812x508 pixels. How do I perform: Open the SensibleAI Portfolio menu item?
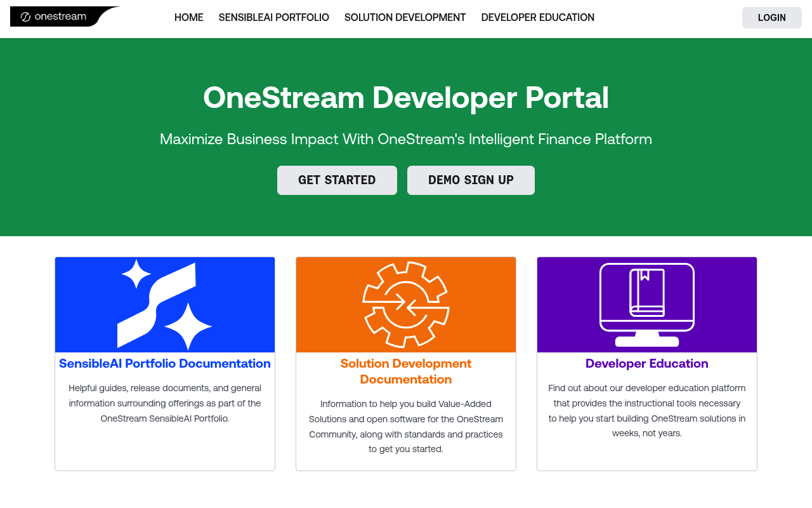(274, 18)
